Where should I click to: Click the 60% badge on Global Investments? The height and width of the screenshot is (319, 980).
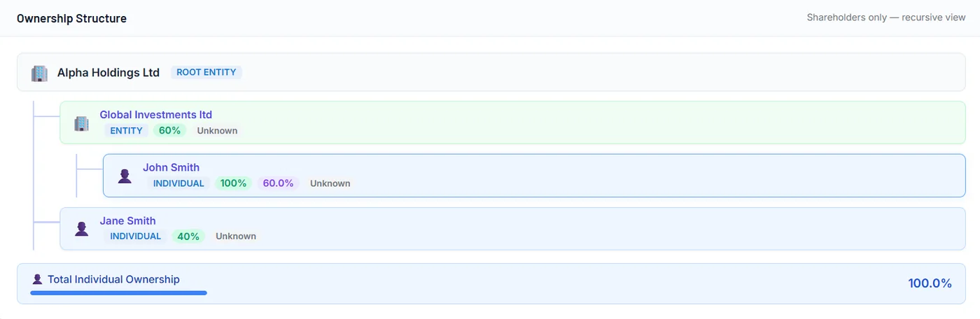(x=170, y=131)
